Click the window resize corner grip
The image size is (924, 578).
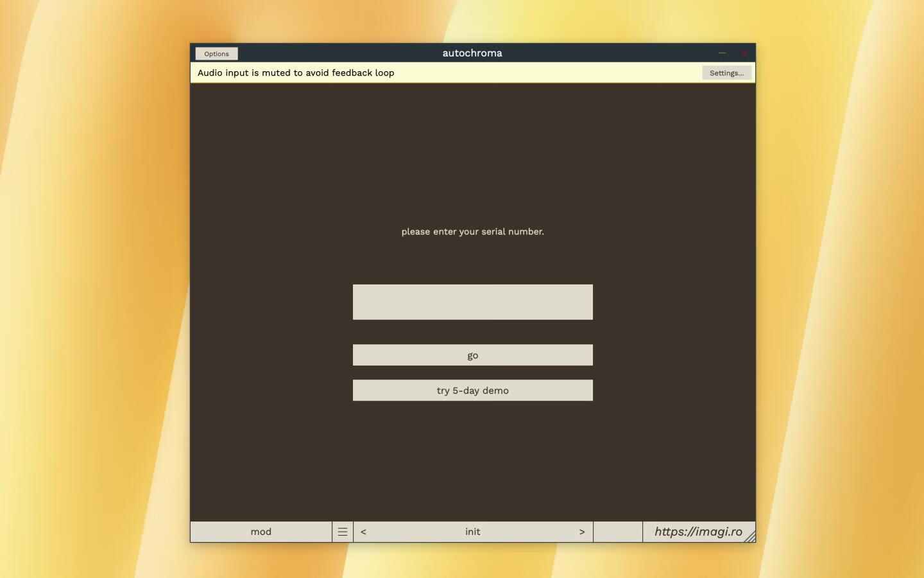coord(749,537)
